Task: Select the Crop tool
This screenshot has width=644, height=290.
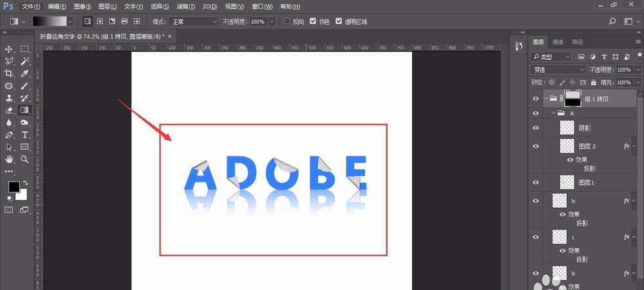Action: point(9,73)
